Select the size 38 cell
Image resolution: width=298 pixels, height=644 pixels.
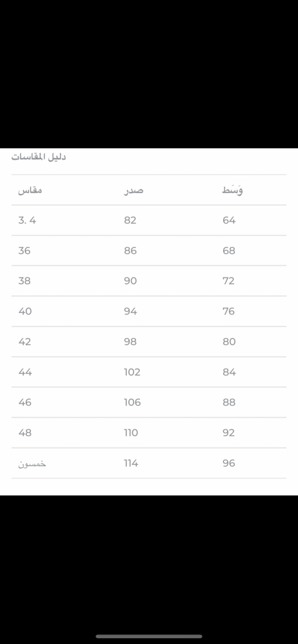click(x=25, y=281)
